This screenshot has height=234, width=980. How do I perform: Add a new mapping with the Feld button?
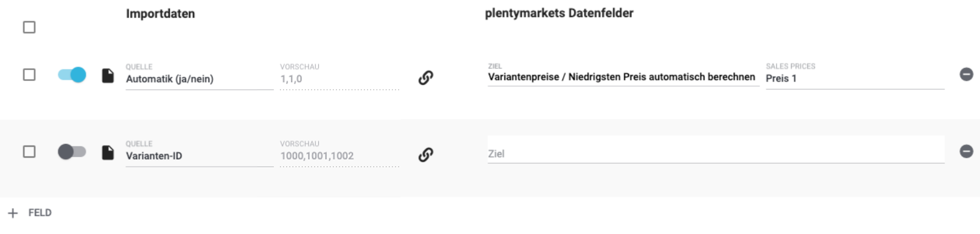tap(30, 213)
